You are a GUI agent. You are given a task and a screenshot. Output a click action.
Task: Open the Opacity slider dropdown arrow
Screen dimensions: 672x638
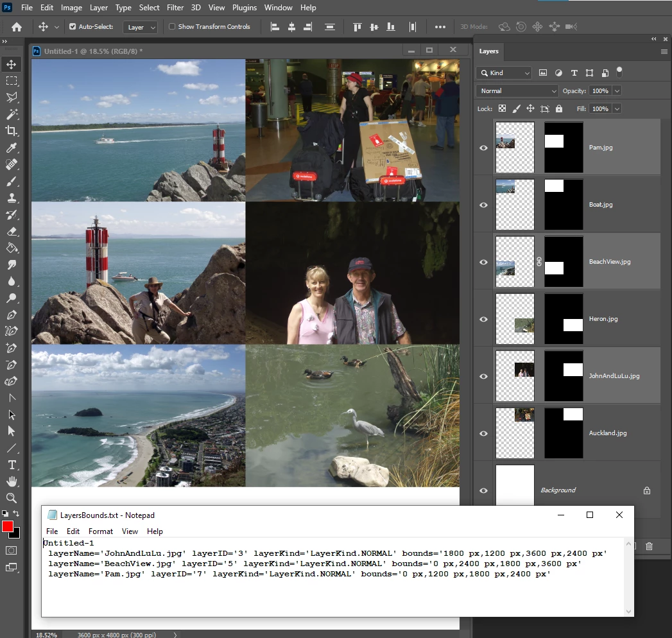point(617,91)
